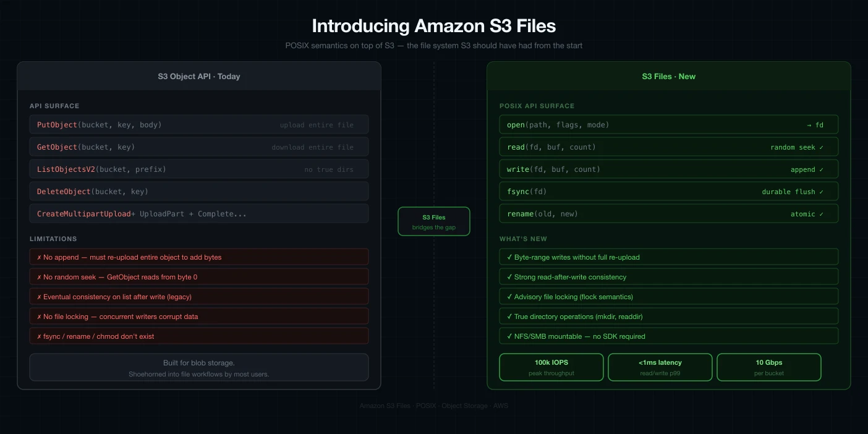Click the "True directory operations" row
Screen dimensions: 868x434
point(669,317)
